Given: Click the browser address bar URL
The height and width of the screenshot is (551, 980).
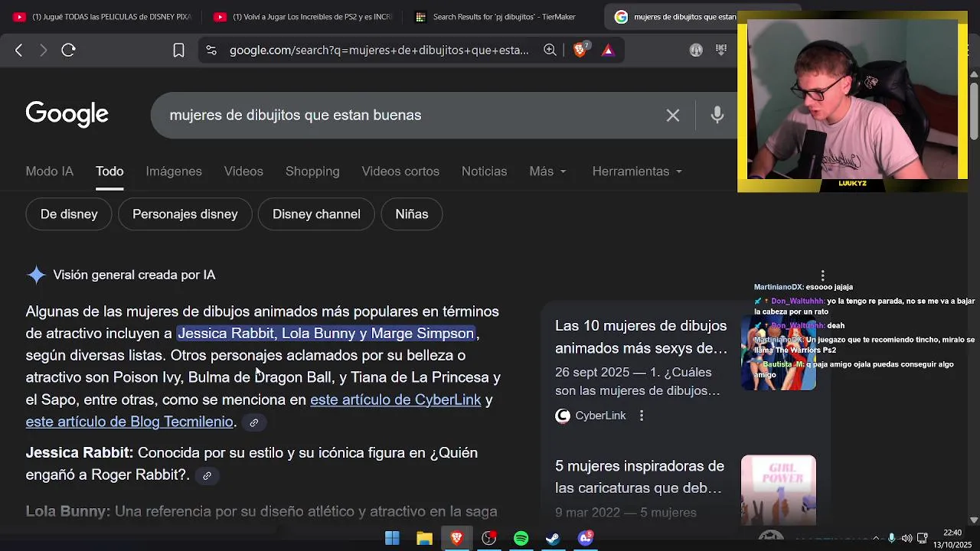Looking at the screenshot, I should pos(379,51).
